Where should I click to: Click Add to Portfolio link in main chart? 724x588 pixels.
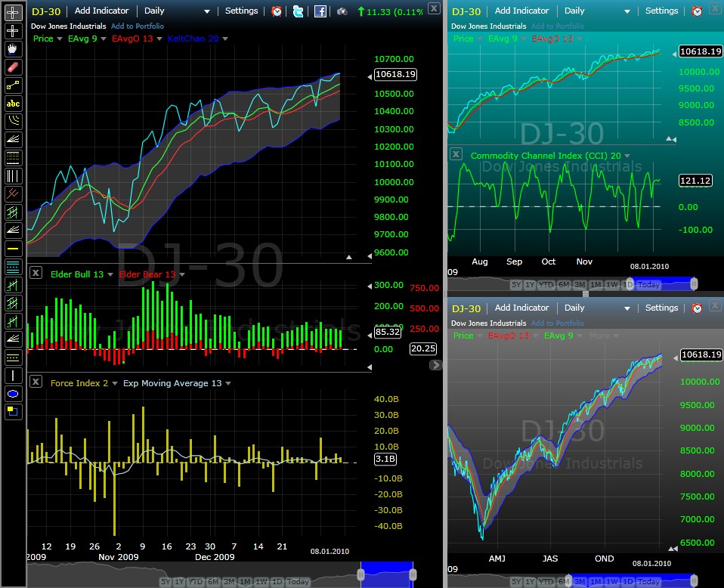[x=138, y=26]
